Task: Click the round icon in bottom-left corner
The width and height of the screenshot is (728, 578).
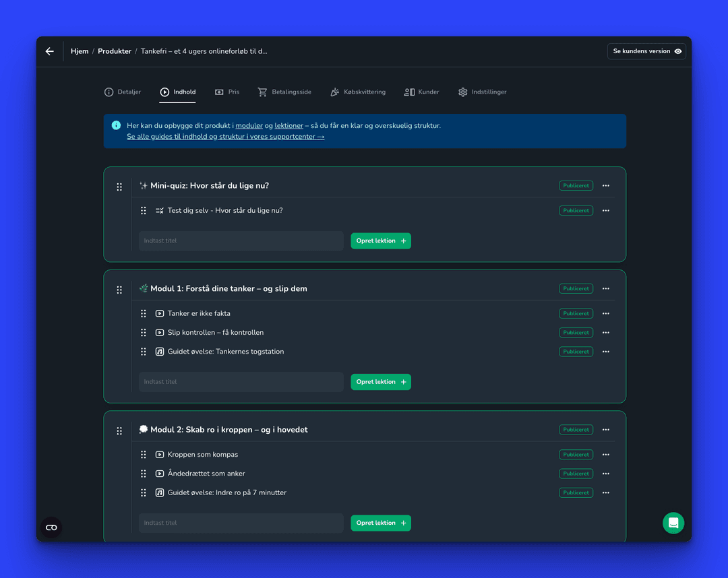Action: click(x=51, y=527)
